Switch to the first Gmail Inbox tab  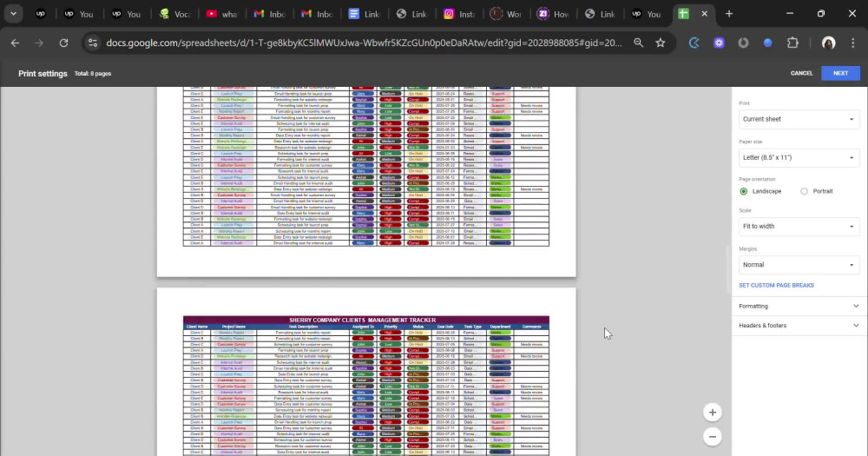point(269,14)
